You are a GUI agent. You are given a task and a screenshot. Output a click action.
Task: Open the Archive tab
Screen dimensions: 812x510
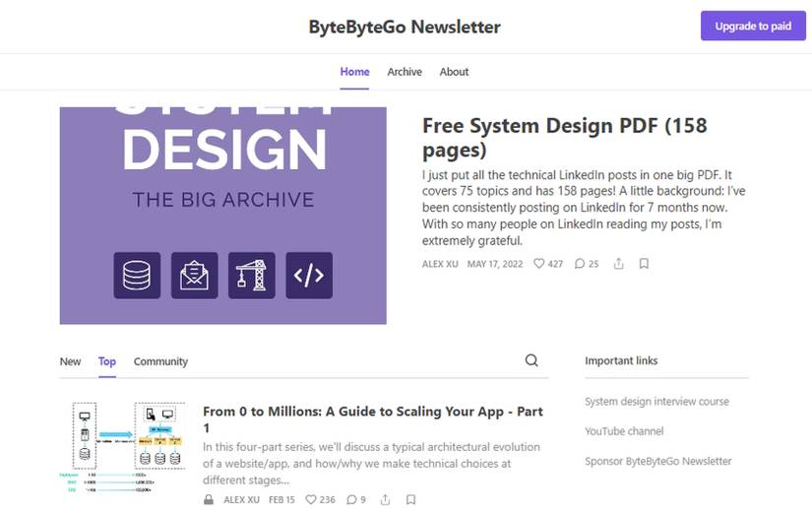[405, 72]
